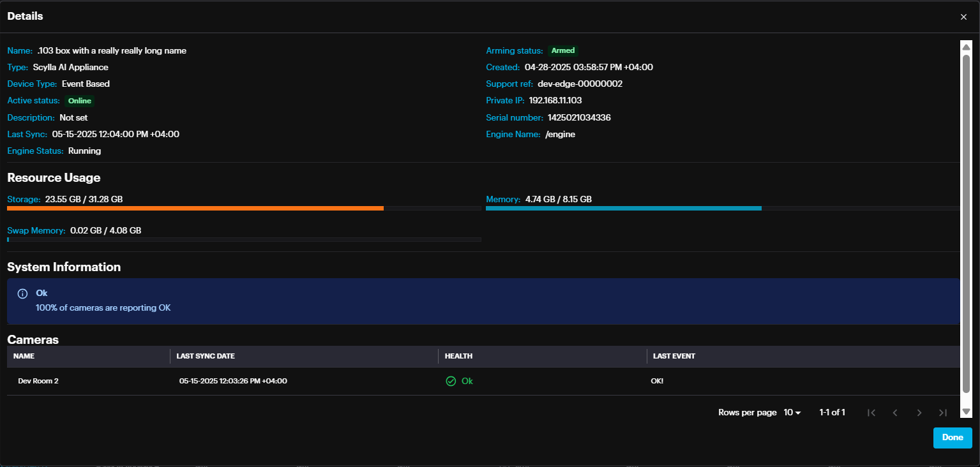Go to previous page of cameras

(895, 413)
